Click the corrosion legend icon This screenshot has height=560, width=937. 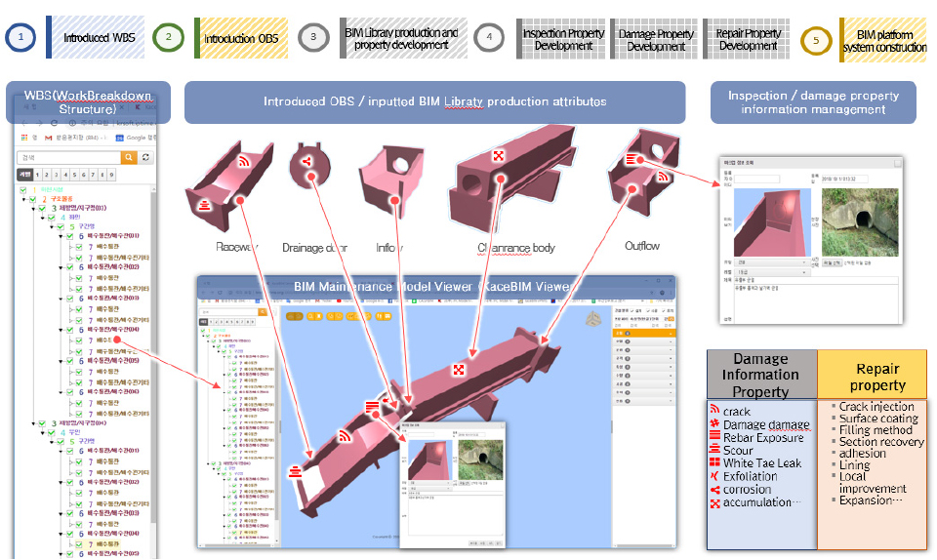pyautogui.click(x=714, y=490)
